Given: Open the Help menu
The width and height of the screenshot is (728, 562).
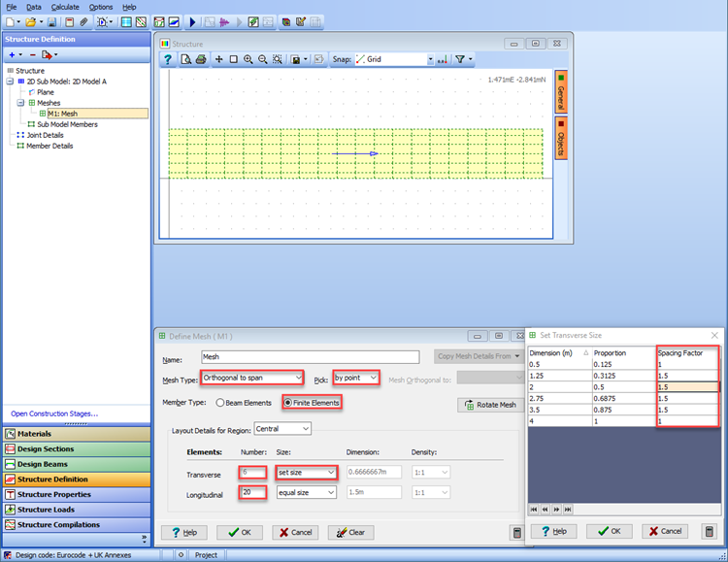Looking at the screenshot, I should tap(129, 7).
